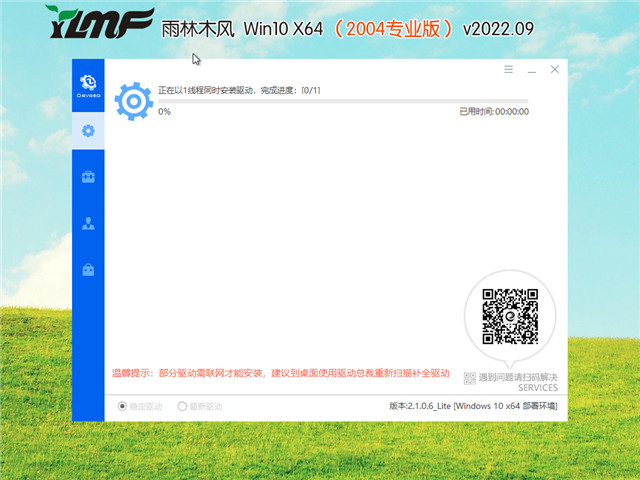The image size is (640, 480).
Task: Click the 已用时间 00:00:00 timer text
Action: 494,111
